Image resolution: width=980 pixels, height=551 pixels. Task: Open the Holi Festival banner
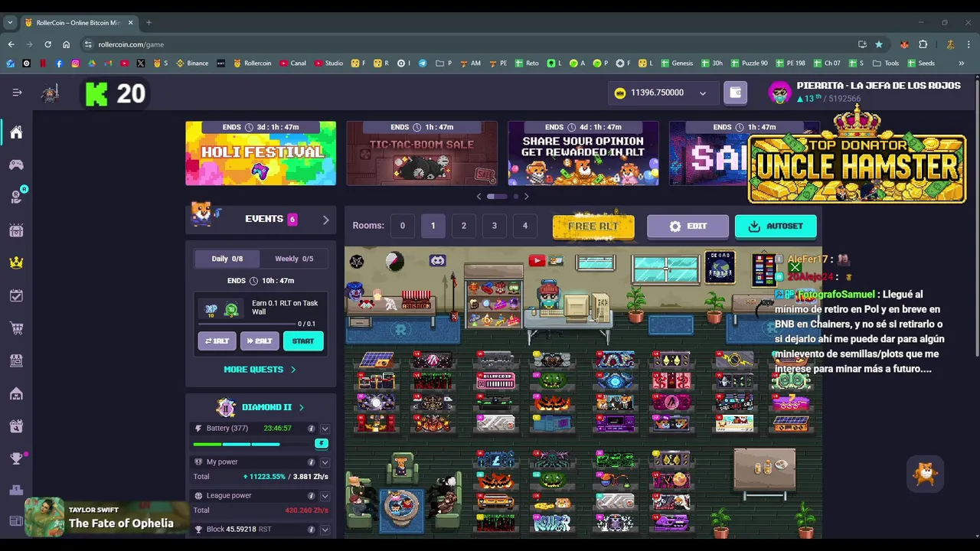pos(260,153)
